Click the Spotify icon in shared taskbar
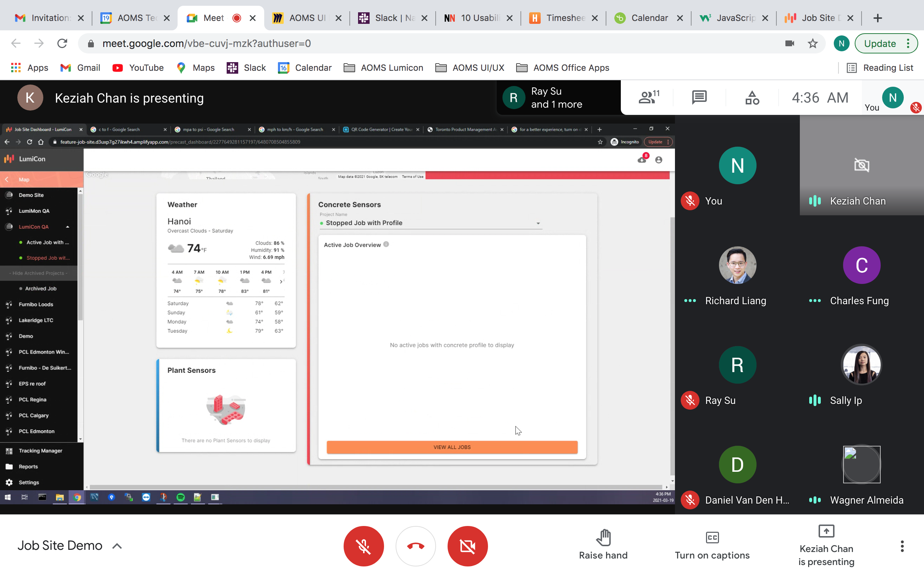The width and height of the screenshot is (924, 578). click(x=180, y=497)
